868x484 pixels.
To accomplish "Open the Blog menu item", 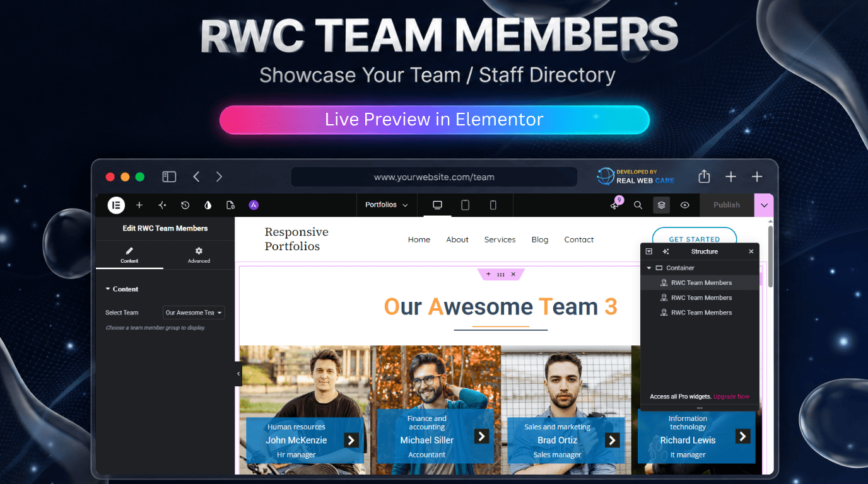I will (540, 239).
